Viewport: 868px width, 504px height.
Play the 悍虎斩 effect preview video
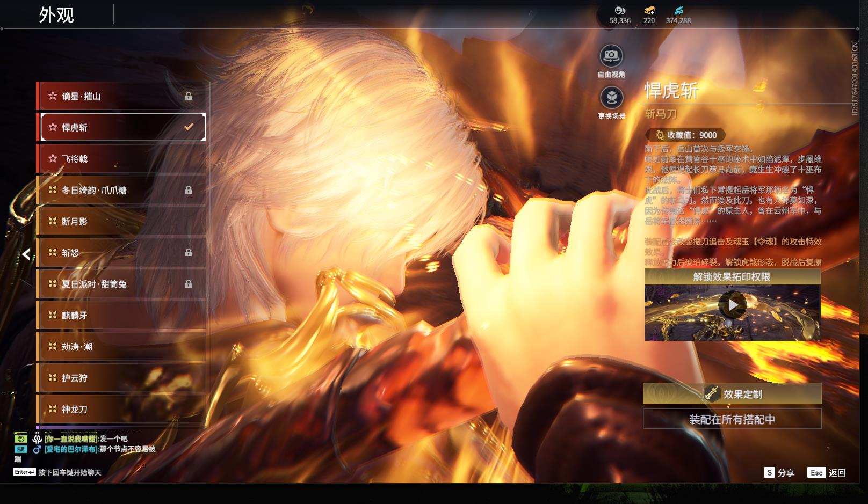(732, 305)
